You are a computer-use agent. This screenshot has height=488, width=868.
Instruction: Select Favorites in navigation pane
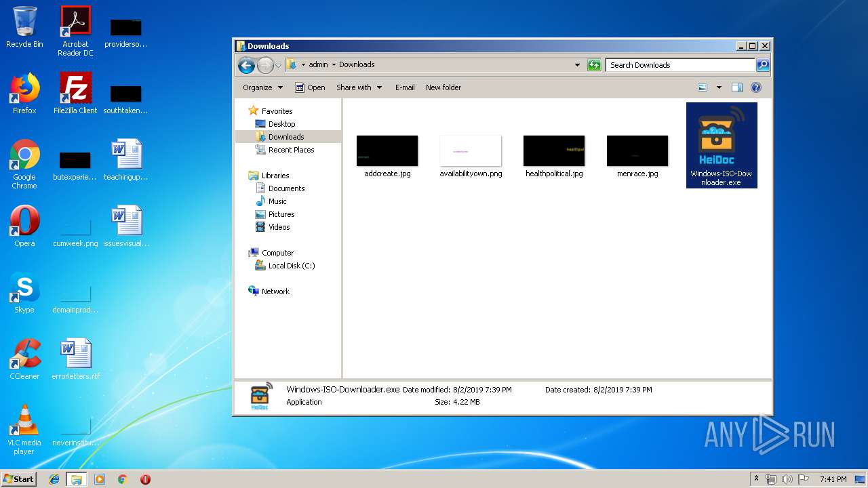tap(271, 111)
